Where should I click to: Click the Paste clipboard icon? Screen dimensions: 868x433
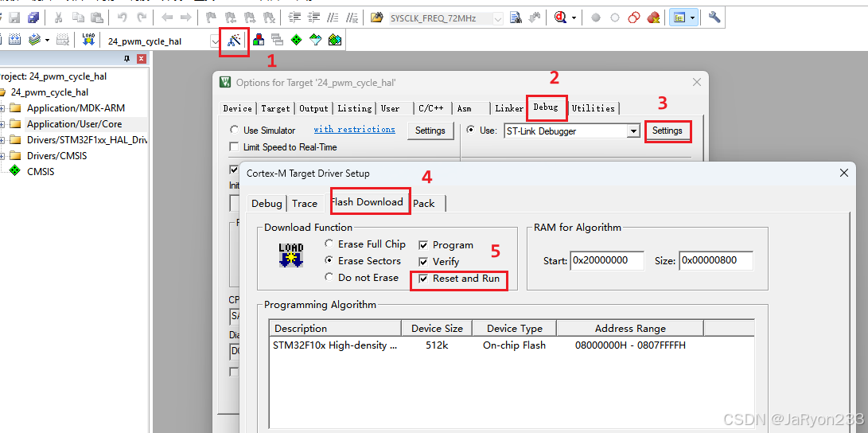(x=97, y=18)
